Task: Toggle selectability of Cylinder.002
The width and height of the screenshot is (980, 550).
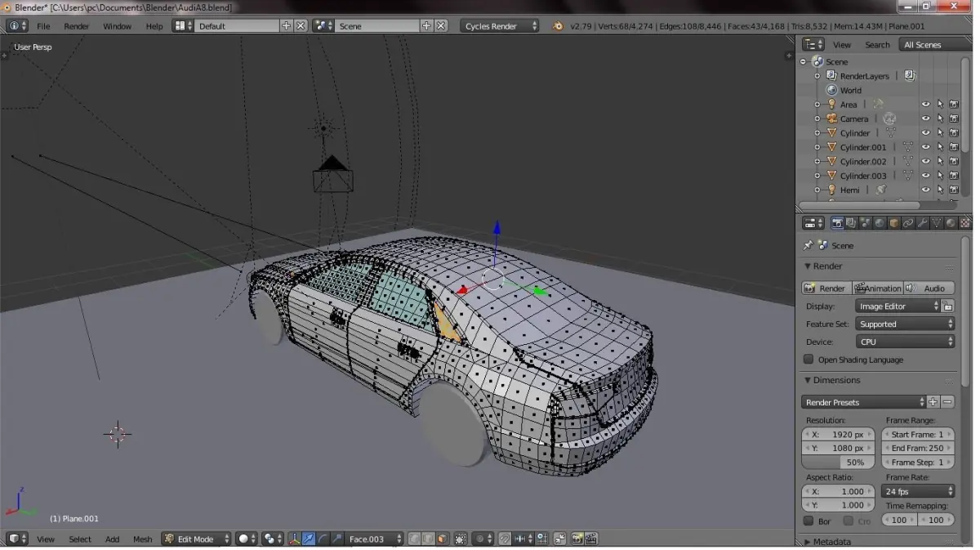Action: [940, 162]
